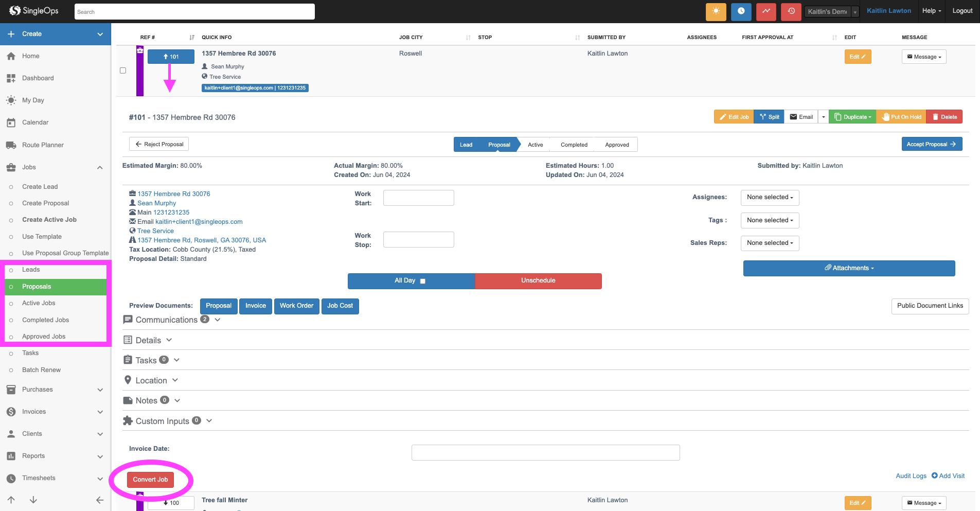Open the Audit Logs link
The width and height of the screenshot is (980, 511).
[x=911, y=476]
